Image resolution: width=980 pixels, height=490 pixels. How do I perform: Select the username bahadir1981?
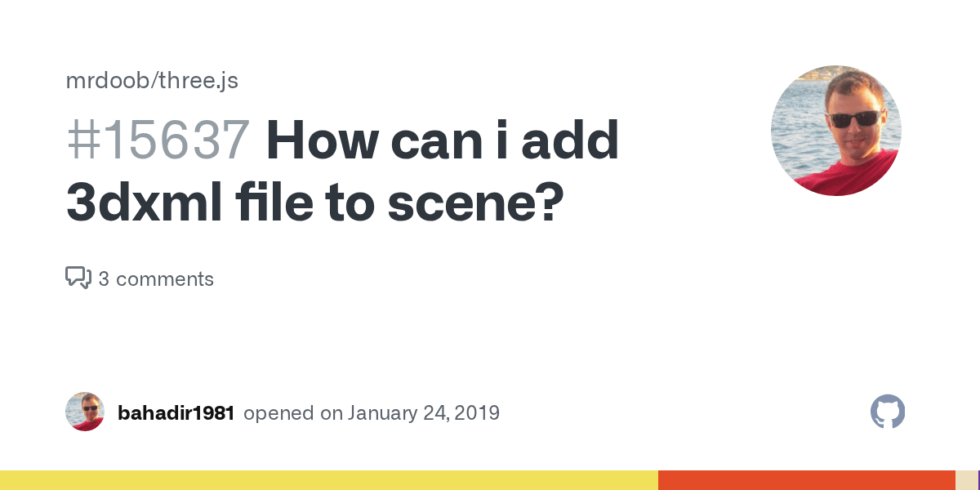(x=176, y=413)
